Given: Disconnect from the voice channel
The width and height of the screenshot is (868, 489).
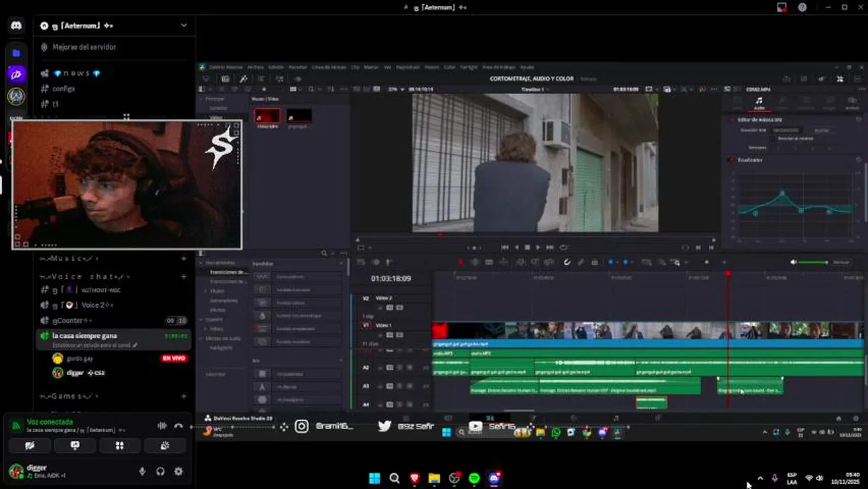Looking at the screenshot, I should point(179,426).
